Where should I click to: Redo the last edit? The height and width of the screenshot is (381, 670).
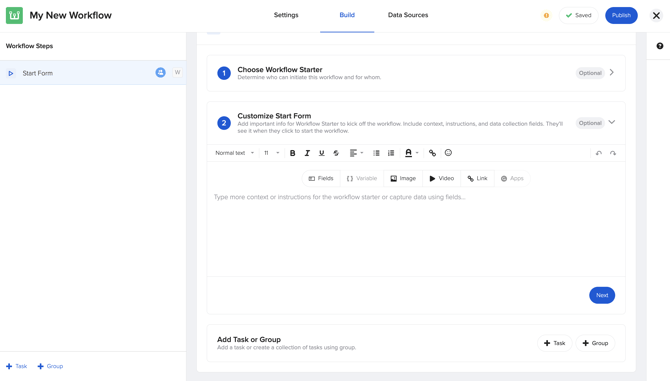click(x=613, y=153)
